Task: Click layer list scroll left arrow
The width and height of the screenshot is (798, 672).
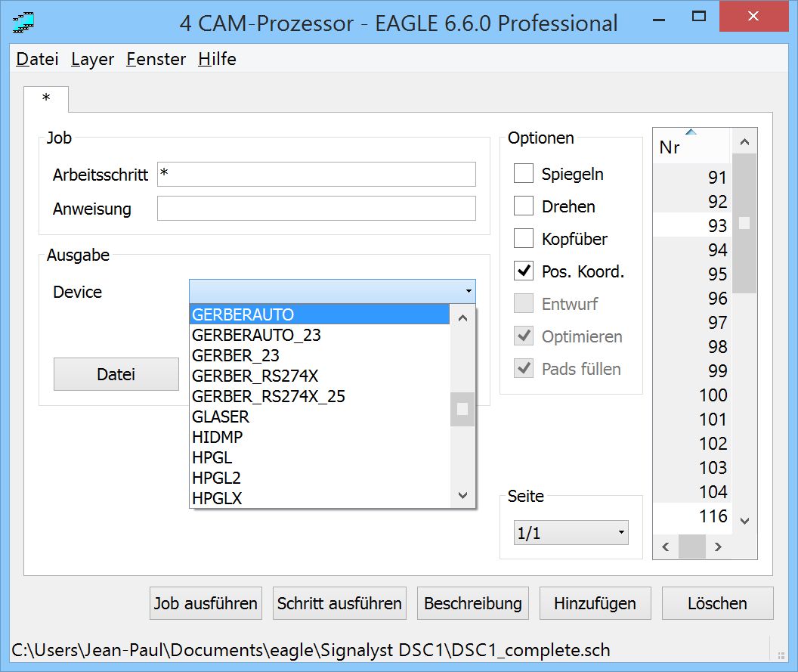Action: 666,547
